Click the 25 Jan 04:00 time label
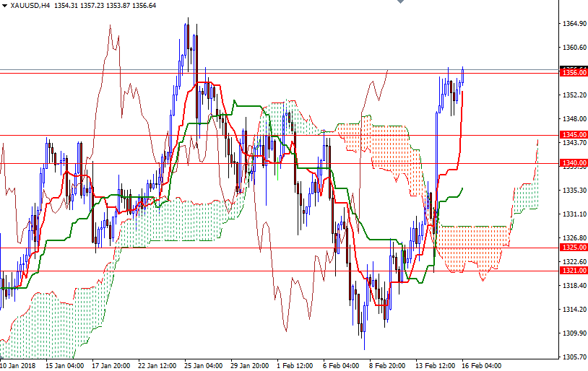The height and width of the screenshot is (371, 588). coord(204,366)
